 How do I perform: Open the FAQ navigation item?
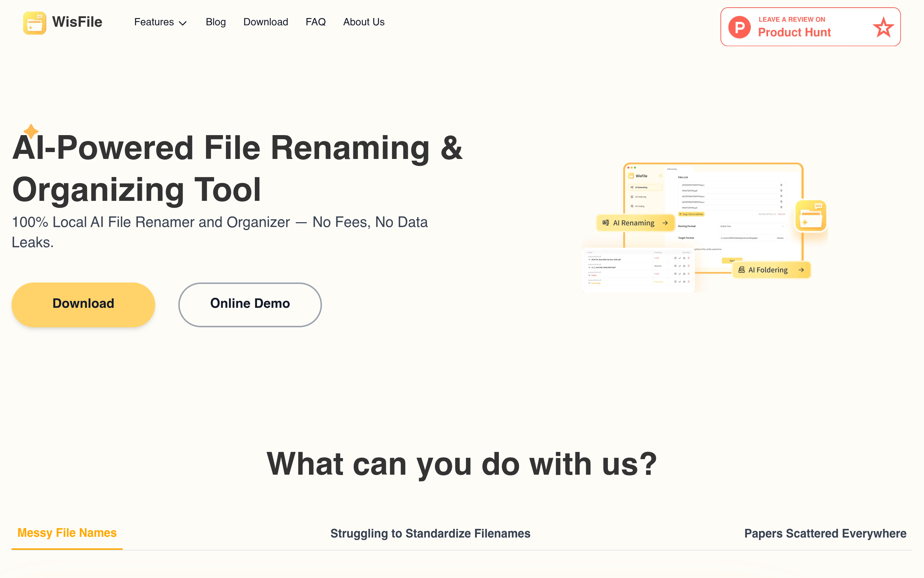(315, 22)
